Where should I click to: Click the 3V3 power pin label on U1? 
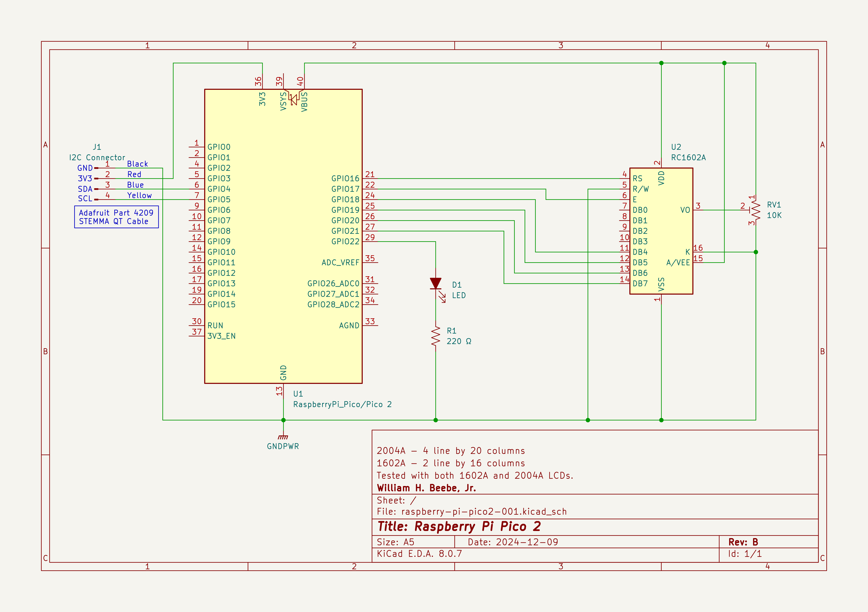262,99
